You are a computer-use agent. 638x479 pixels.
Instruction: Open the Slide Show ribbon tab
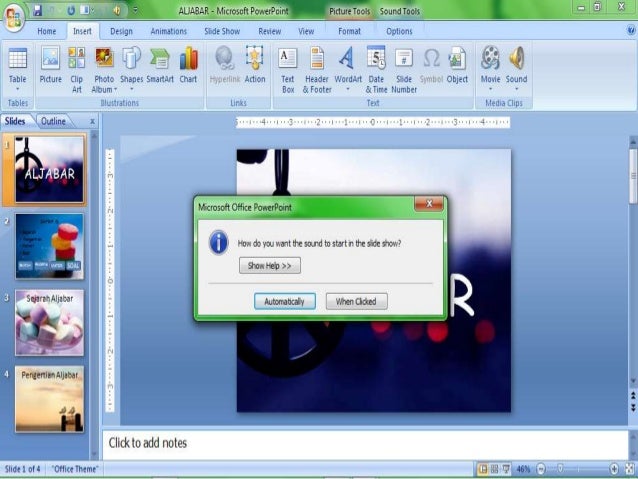[x=222, y=31]
